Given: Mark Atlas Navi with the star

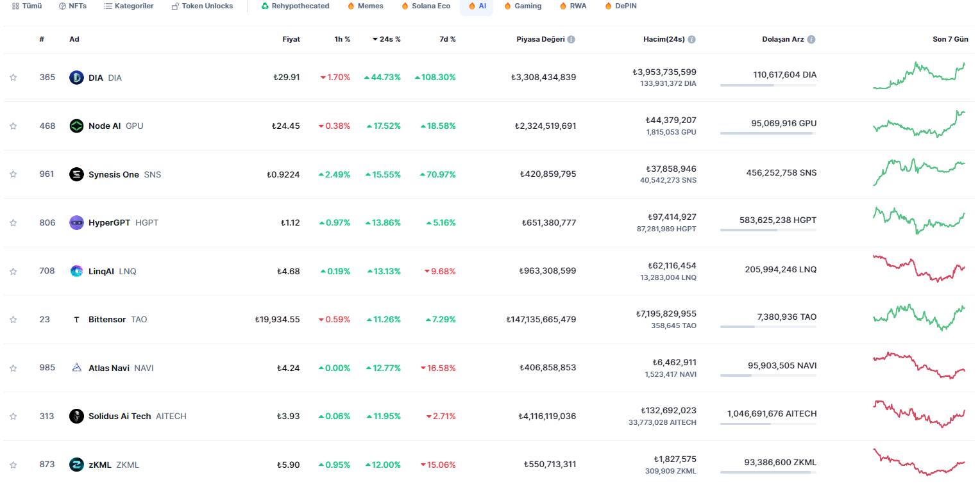Looking at the screenshot, I should pyautogui.click(x=13, y=368).
